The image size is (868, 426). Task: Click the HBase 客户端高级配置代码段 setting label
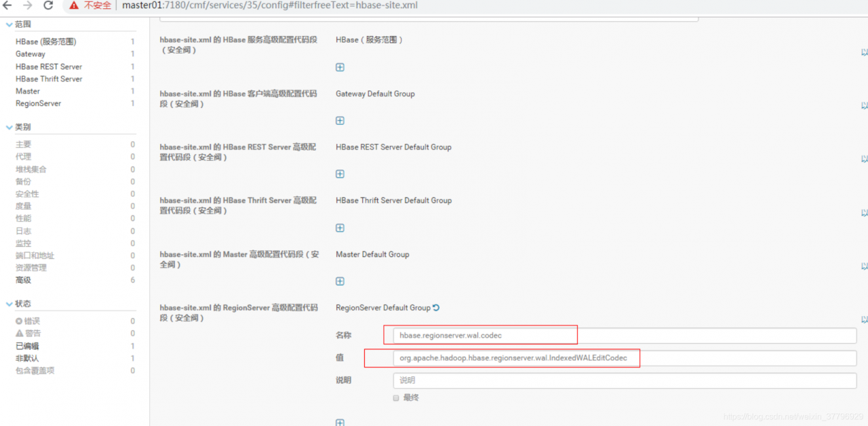click(x=239, y=99)
